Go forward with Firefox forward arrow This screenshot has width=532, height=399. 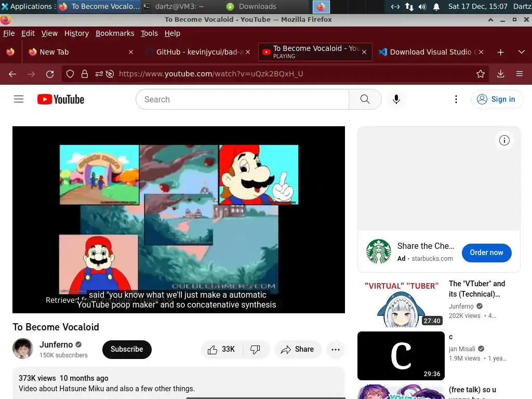click(31, 74)
